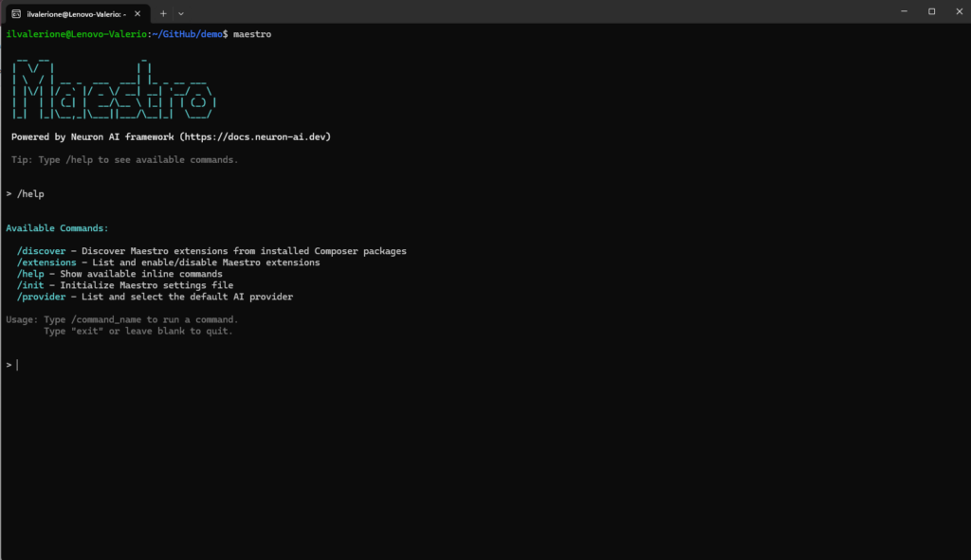Maximize the terminal window
Viewport: 971px width, 560px height.
931,11
